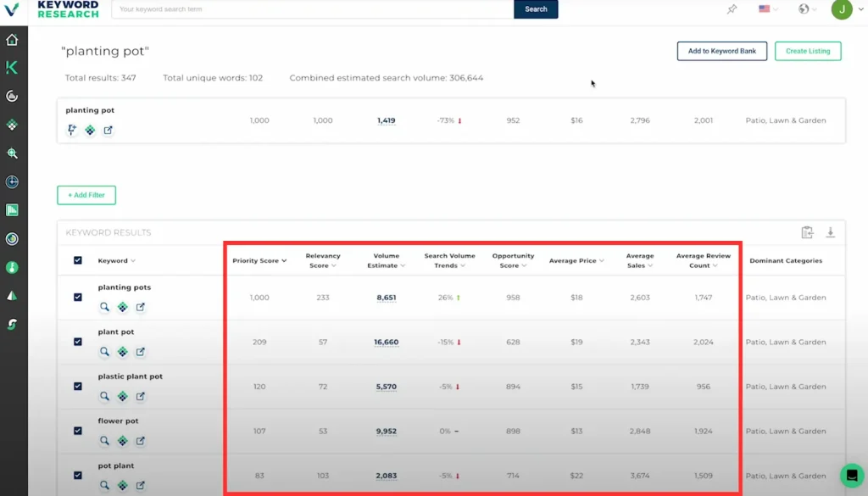Open the bar chart sidebar icon
Viewport: 868px width, 496px height.
point(12,209)
